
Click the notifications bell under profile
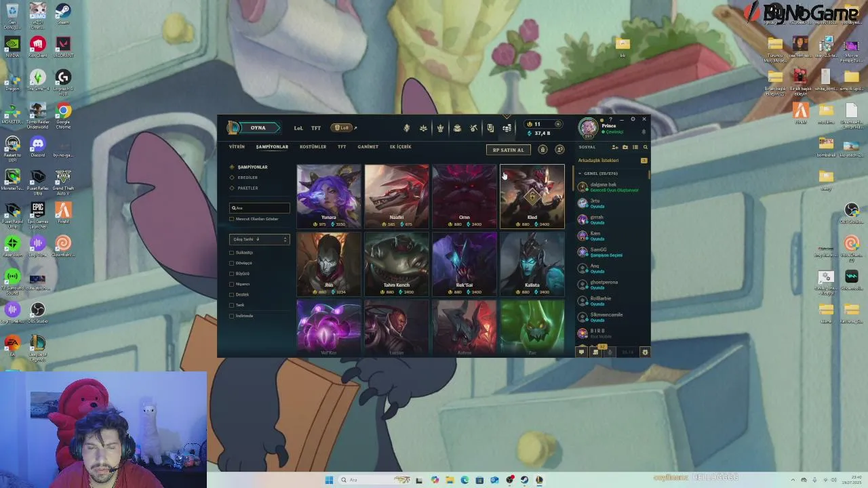point(644,132)
